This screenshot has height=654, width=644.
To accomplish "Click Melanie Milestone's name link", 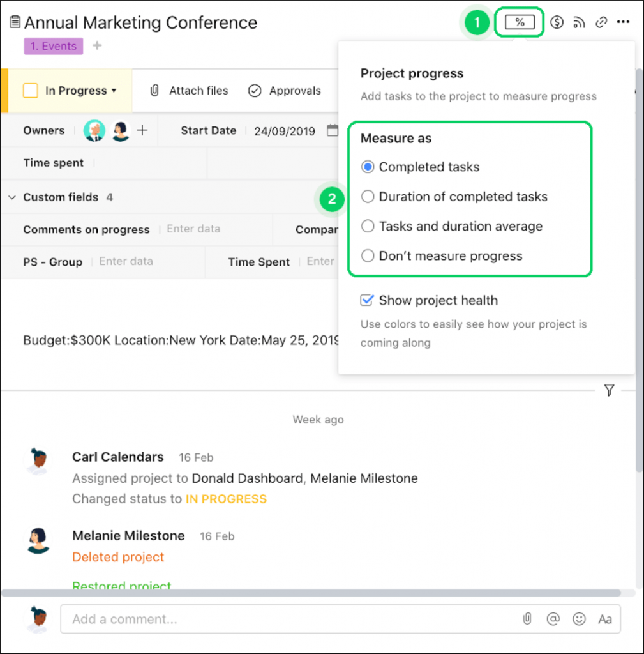I will pyautogui.click(x=128, y=535).
